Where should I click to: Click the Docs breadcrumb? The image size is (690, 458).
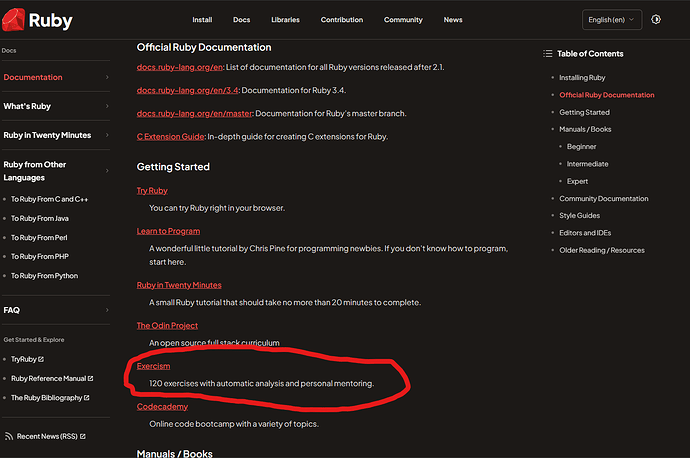(9, 51)
